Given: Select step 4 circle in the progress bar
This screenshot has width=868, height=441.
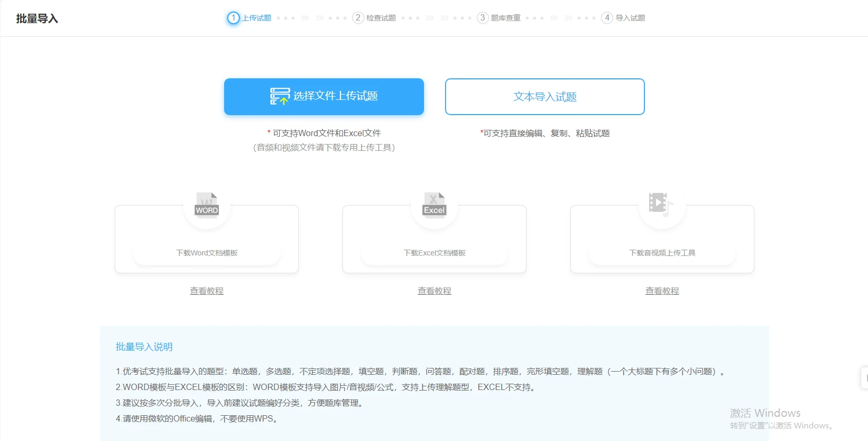Looking at the screenshot, I should coord(607,18).
